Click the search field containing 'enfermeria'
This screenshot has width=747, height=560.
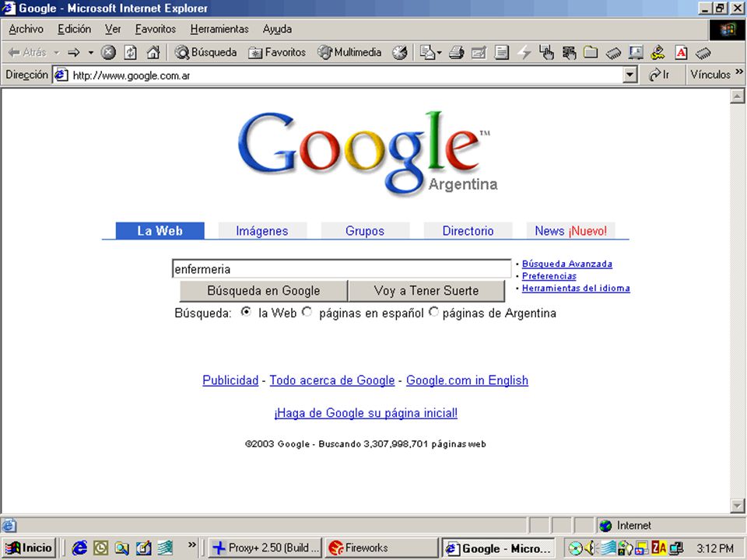coord(341,269)
